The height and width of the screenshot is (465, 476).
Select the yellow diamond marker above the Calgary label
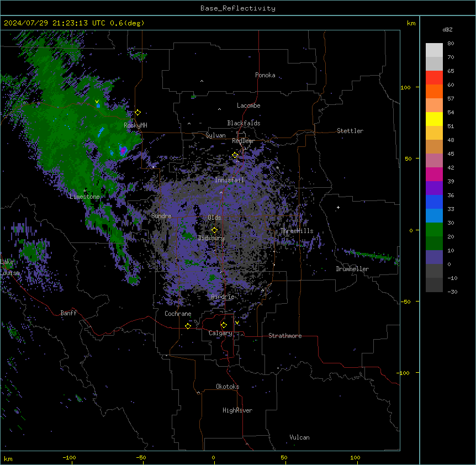pyautogui.click(x=224, y=325)
